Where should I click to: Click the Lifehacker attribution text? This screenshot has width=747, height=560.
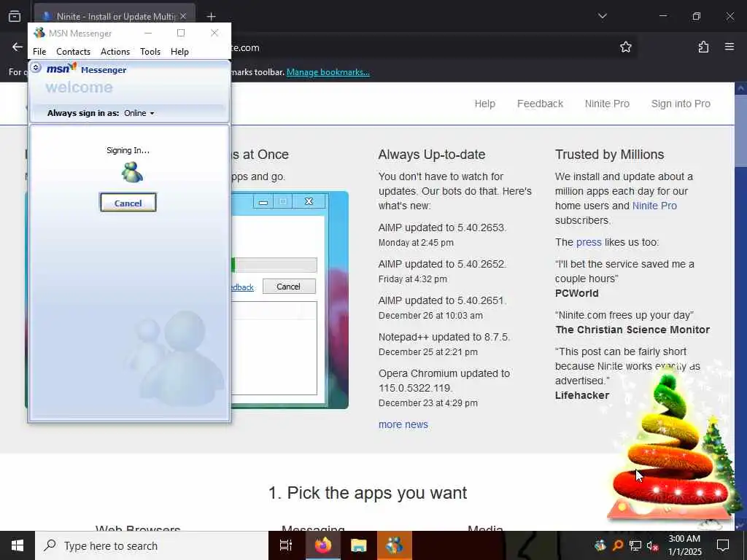581,395
